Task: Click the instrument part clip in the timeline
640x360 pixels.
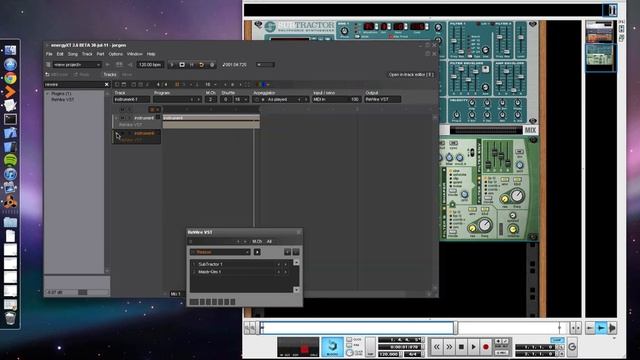Action: 211,121
